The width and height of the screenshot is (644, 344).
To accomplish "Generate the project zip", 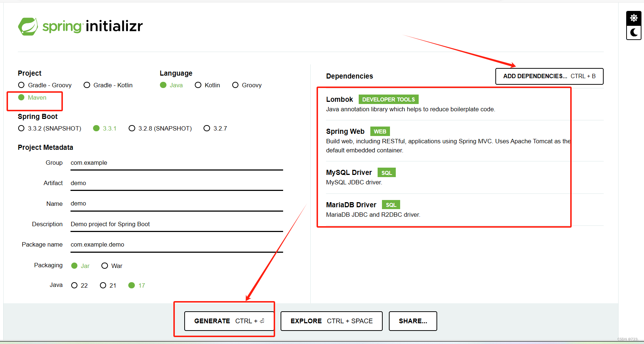I will (x=229, y=321).
